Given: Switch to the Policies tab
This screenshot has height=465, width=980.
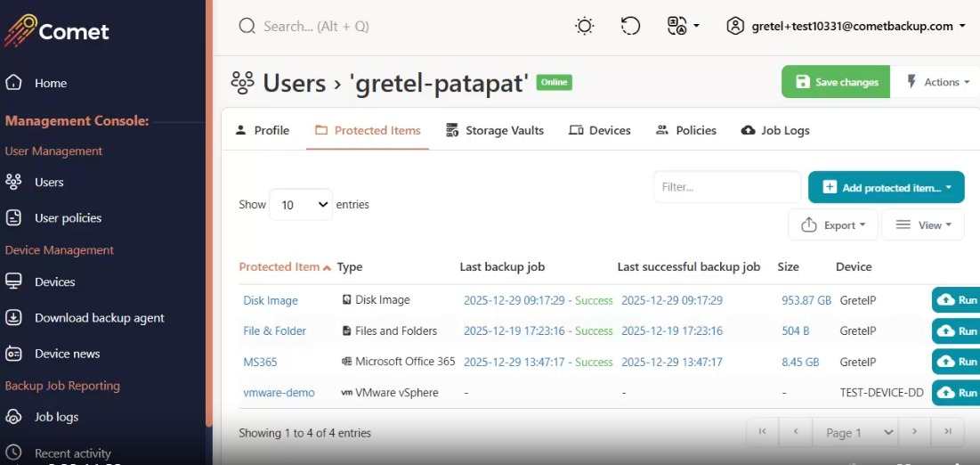Looking at the screenshot, I should tap(685, 130).
